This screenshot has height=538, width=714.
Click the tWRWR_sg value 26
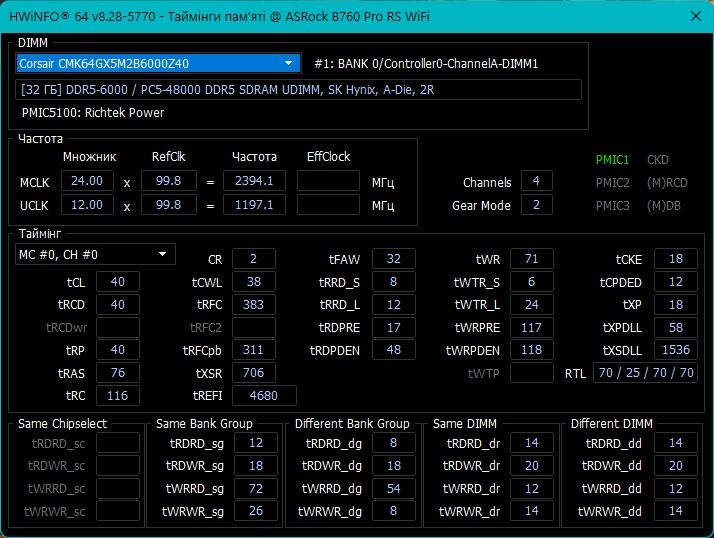coord(256,511)
